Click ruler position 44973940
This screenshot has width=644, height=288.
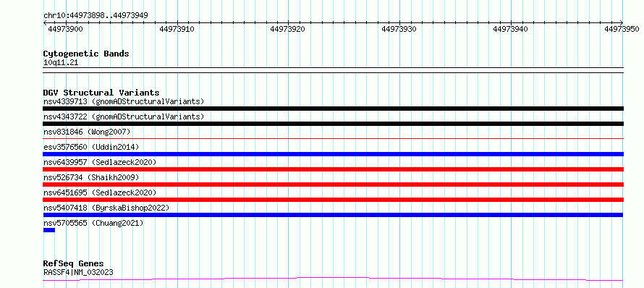pyautogui.click(x=511, y=29)
